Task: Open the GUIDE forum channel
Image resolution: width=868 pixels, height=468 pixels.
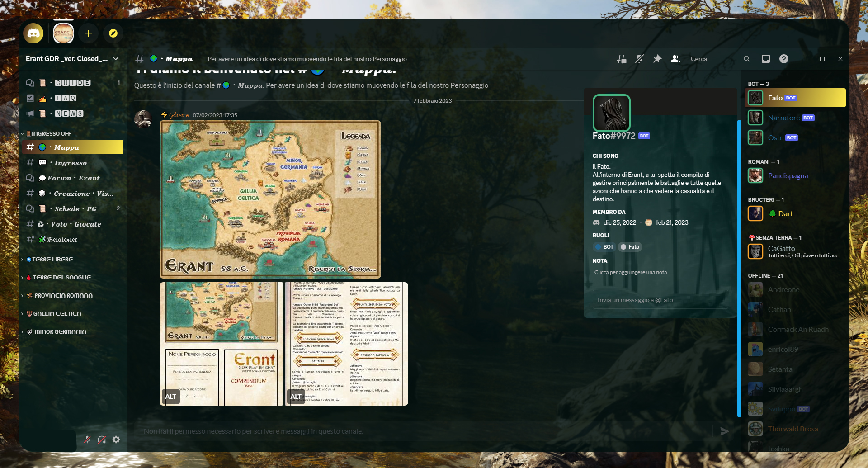Action: 73,83
